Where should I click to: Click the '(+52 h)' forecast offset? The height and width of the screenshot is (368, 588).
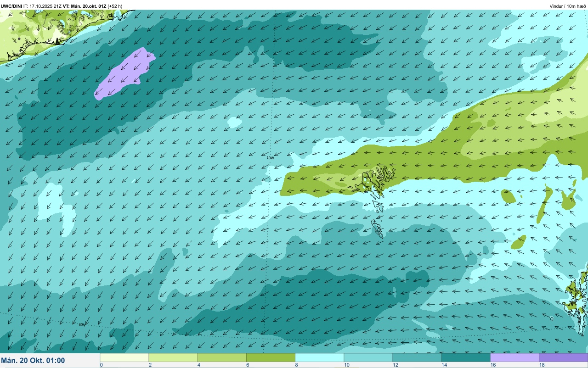coord(115,6)
